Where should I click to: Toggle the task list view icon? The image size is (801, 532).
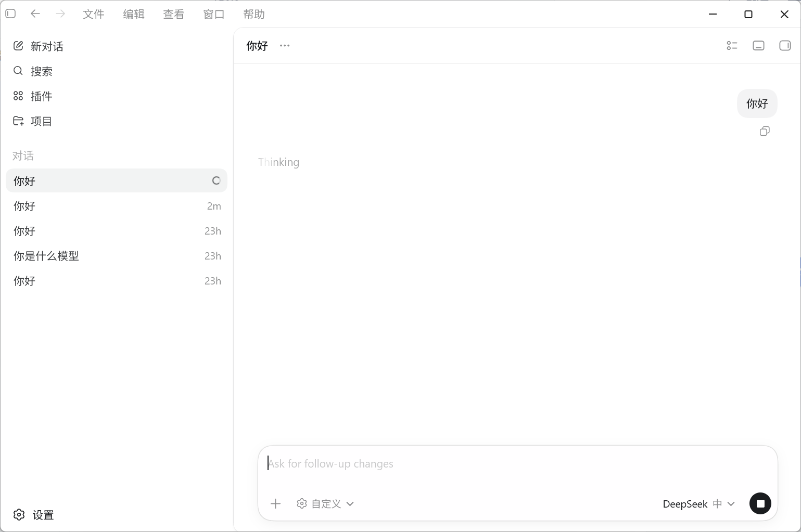click(732, 46)
